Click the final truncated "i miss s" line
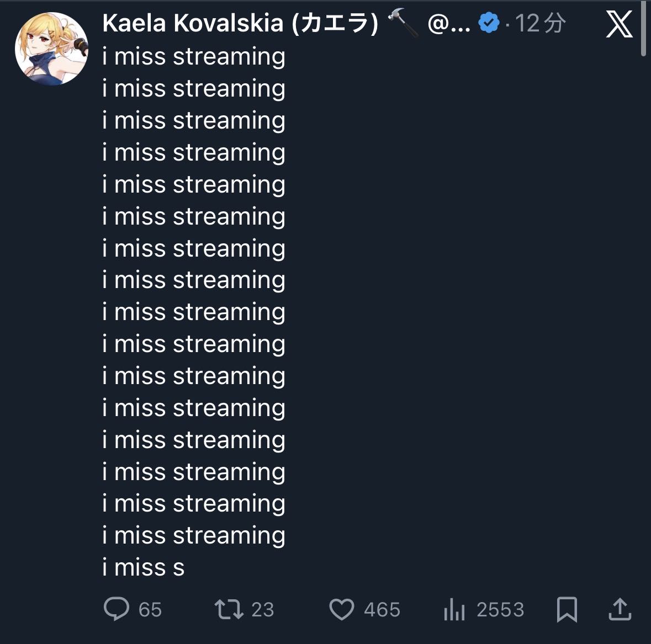651x644 pixels. (144, 568)
